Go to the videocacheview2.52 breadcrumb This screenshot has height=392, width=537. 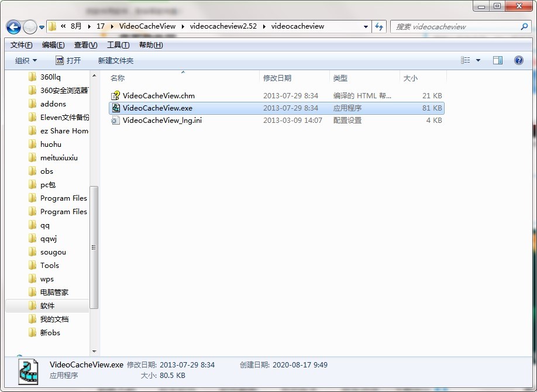point(223,26)
